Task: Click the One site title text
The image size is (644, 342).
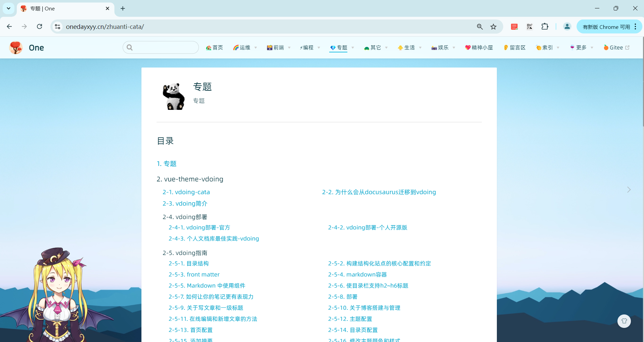Action: click(36, 48)
